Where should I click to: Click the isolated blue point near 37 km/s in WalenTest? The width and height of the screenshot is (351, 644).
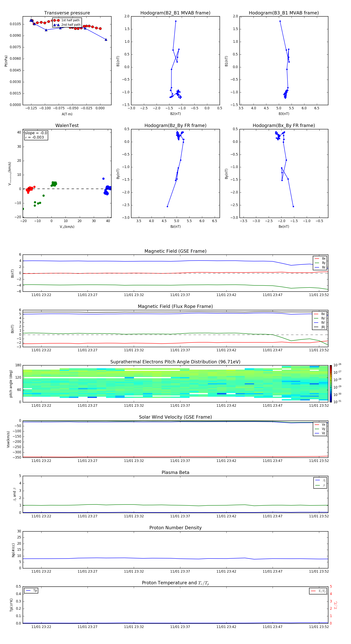point(103,179)
